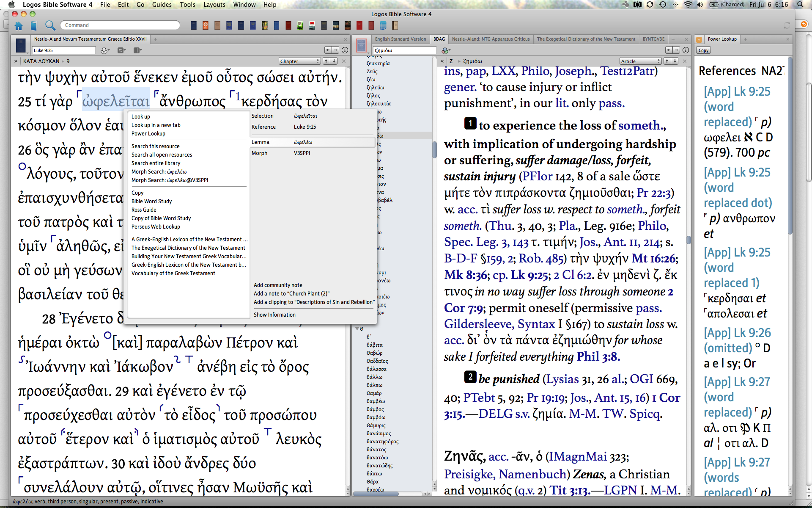Image resolution: width=812 pixels, height=508 pixels.
Task: Open the Chapter navigation dropdown
Action: tap(299, 61)
